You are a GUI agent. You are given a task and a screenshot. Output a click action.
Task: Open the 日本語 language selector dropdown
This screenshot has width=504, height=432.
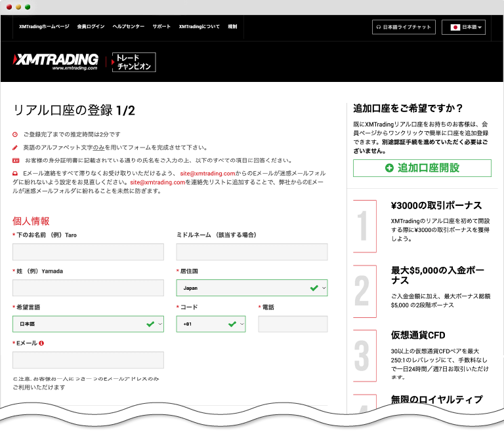(463, 28)
